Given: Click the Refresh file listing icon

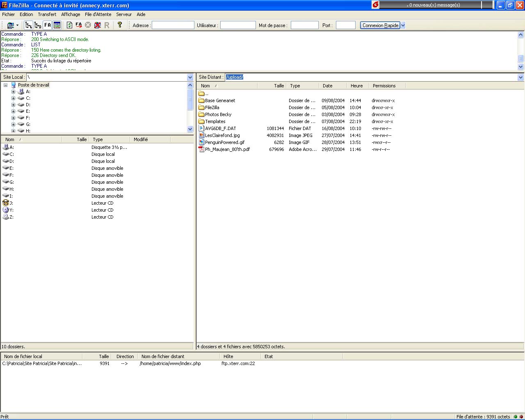Looking at the screenshot, I should [69, 25].
